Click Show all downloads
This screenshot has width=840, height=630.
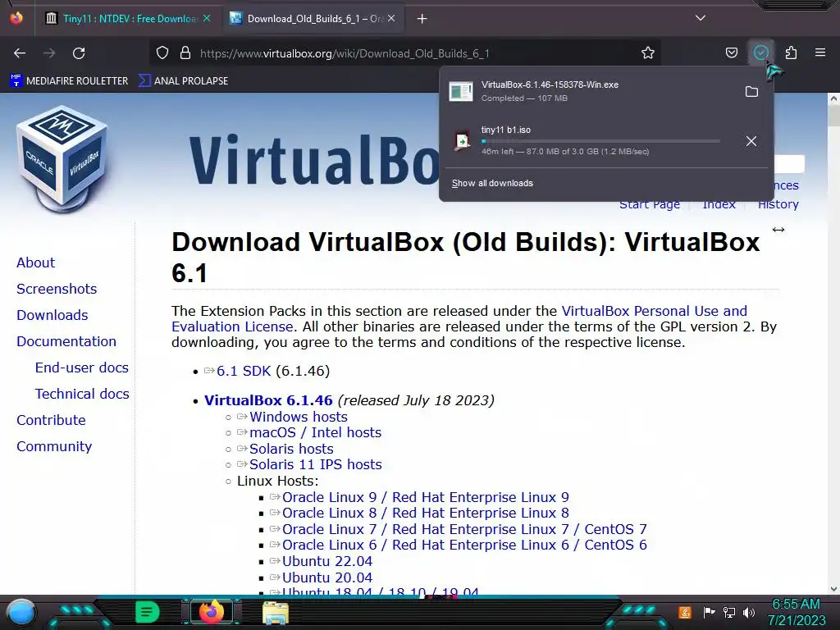pos(492,183)
